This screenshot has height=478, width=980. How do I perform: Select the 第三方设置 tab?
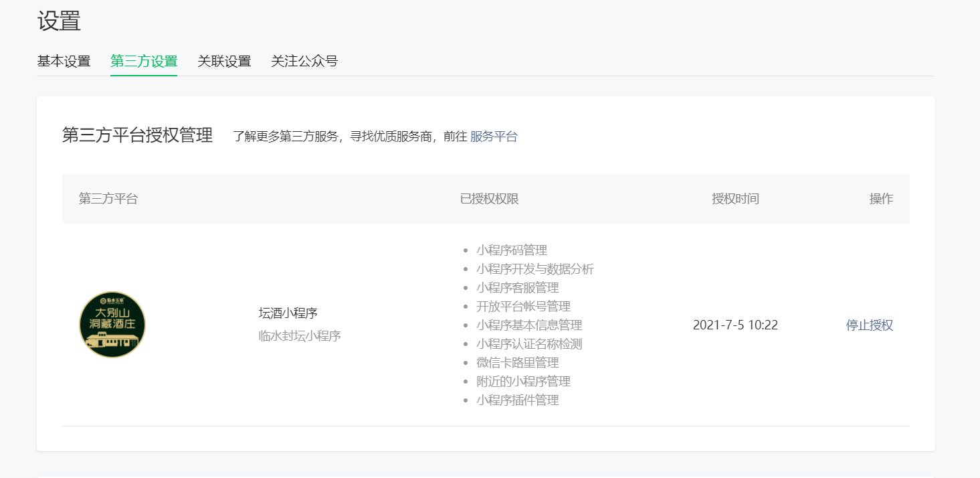pos(144,62)
